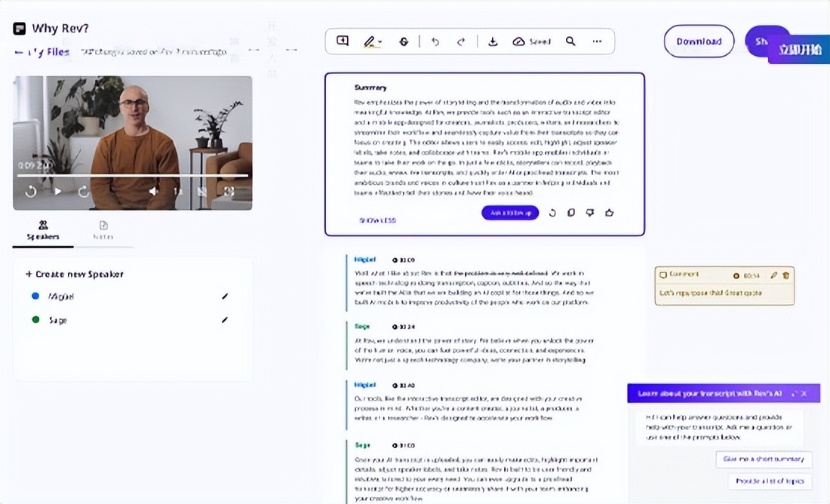The image size is (830, 504).
Task: Redo the last edit
Action: click(x=461, y=41)
